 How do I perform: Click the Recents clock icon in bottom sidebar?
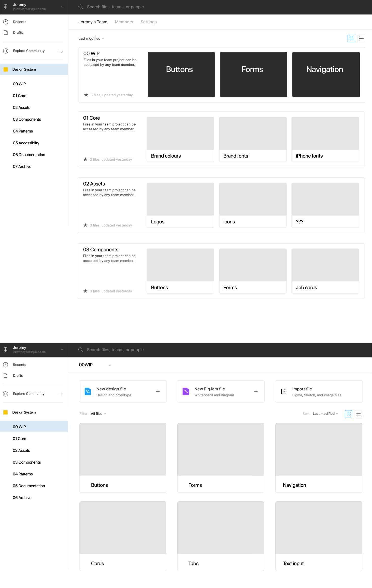pos(6,365)
